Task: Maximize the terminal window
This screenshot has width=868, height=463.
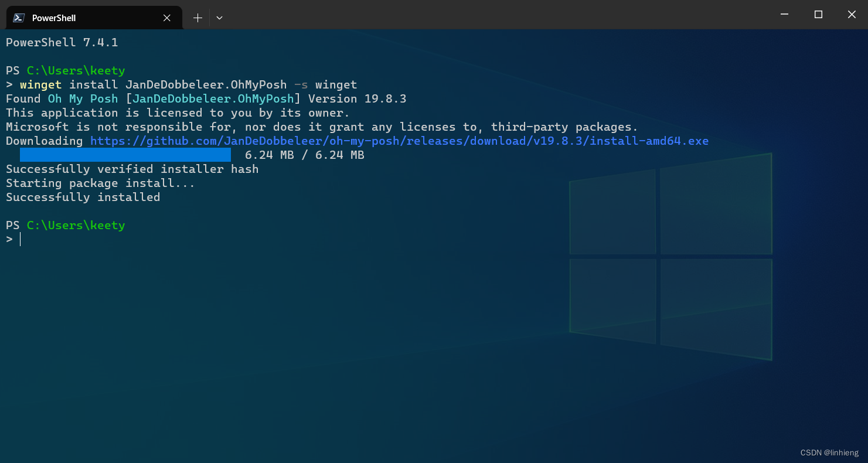Action: [x=818, y=15]
